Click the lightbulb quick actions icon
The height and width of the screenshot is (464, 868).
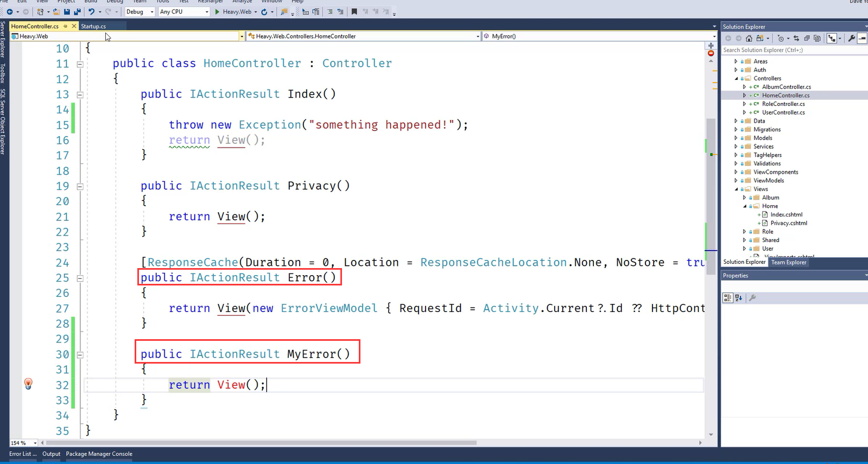pyautogui.click(x=28, y=384)
